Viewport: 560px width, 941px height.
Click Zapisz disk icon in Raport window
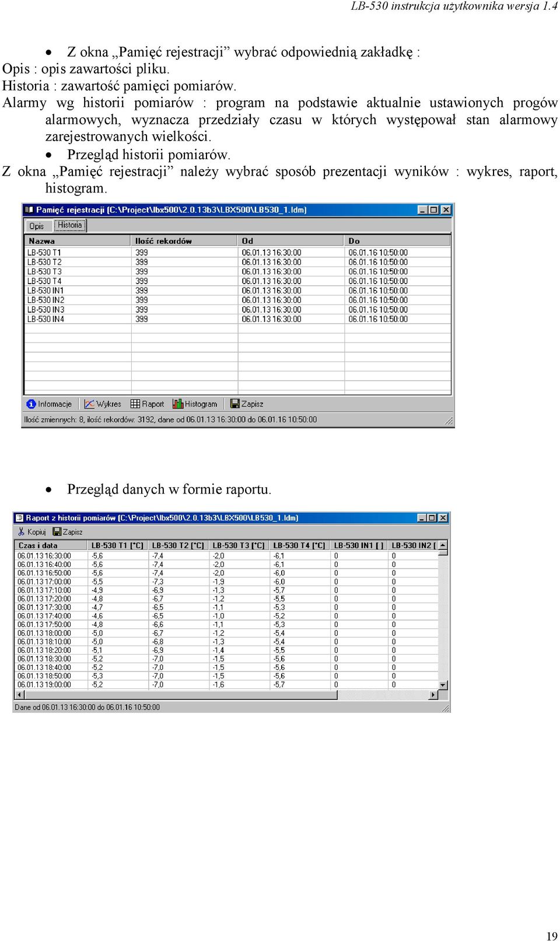57,532
